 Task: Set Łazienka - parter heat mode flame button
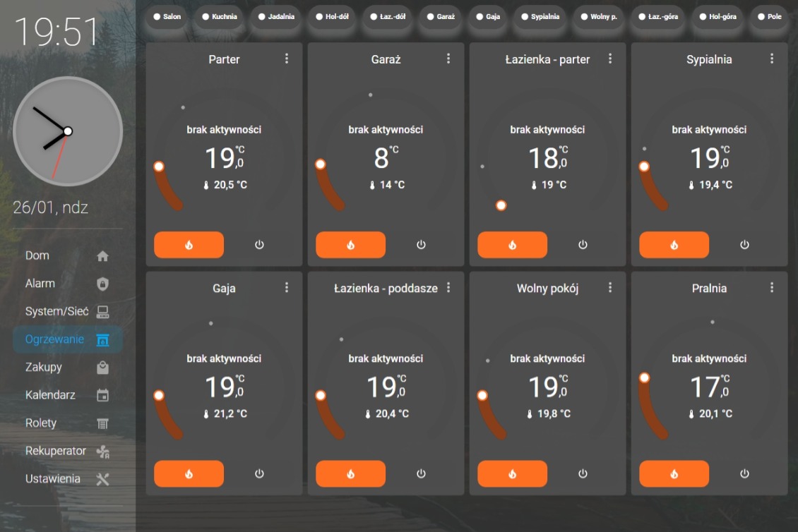click(x=513, y=245)
